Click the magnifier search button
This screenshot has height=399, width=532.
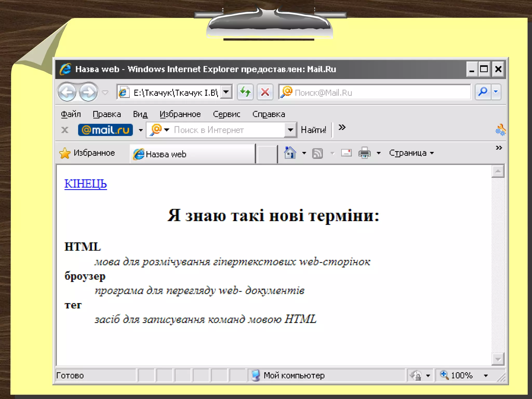click(x=483, y=92)
